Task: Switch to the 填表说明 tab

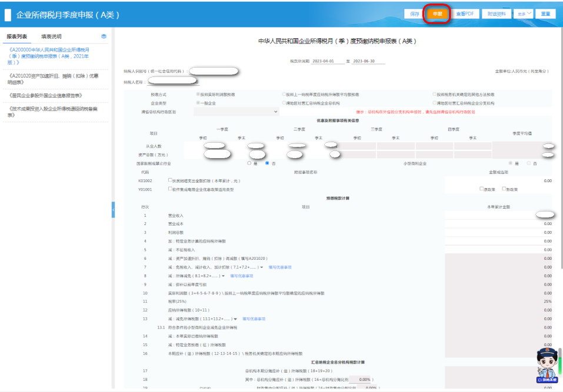Action: click(51, 36)
